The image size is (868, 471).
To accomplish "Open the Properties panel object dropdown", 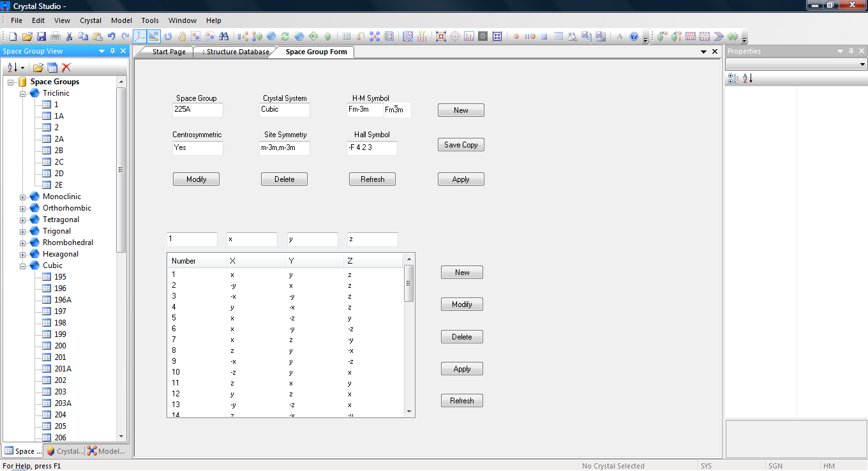I will 863,64.
